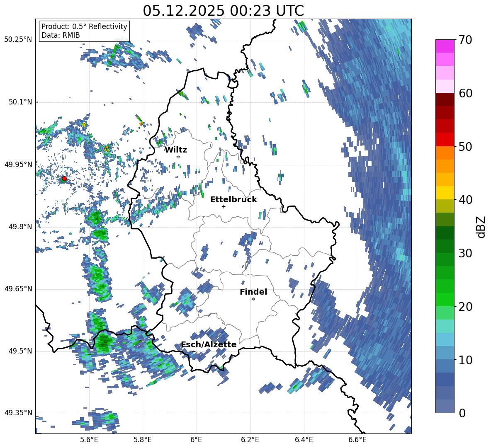Click the Wiltz city label
491x448 pixels.
[176, 150]
